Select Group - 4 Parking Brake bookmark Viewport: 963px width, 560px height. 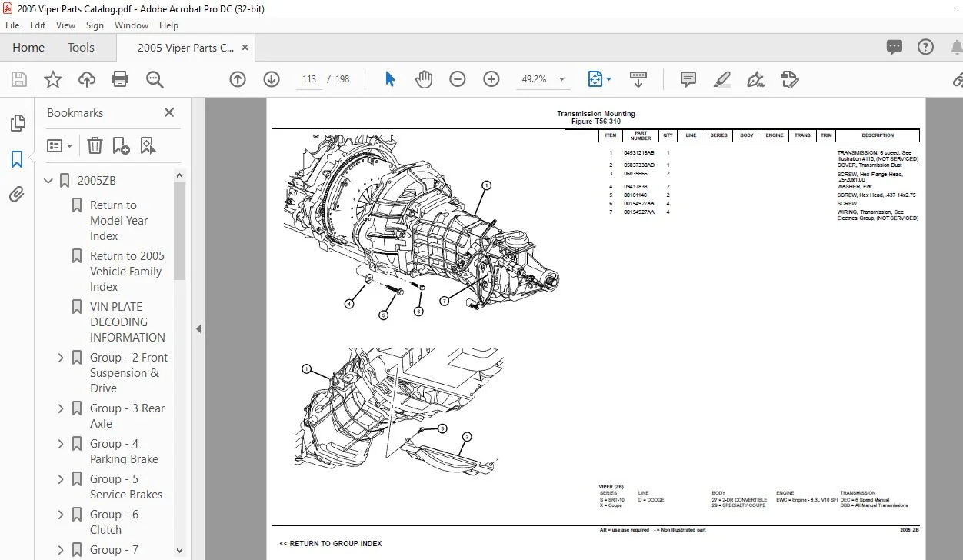[x=124, y=452]
